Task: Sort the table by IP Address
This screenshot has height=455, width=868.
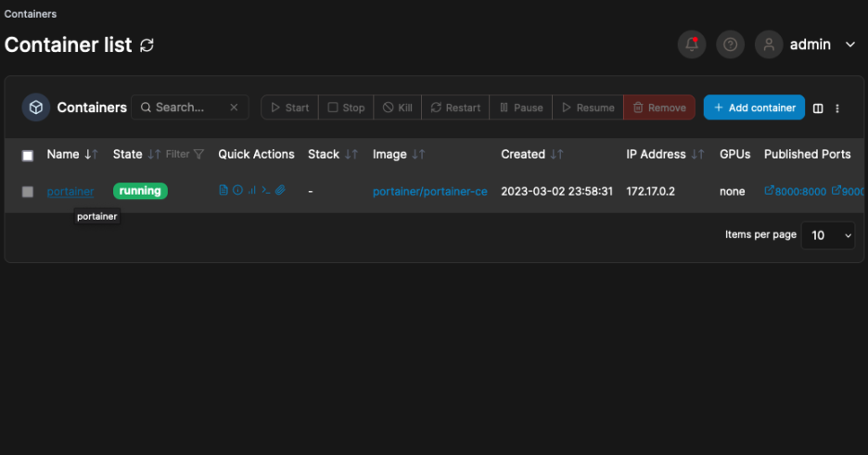Action: tap(665, 154)
